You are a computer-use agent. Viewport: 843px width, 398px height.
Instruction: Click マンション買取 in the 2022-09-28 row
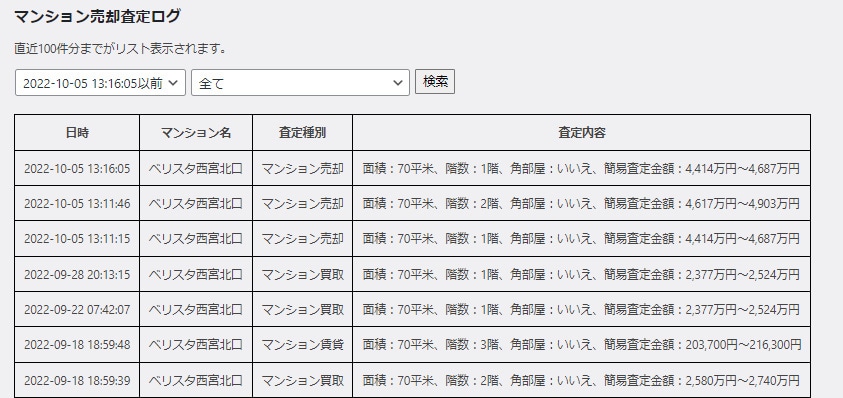pos(302,274)
